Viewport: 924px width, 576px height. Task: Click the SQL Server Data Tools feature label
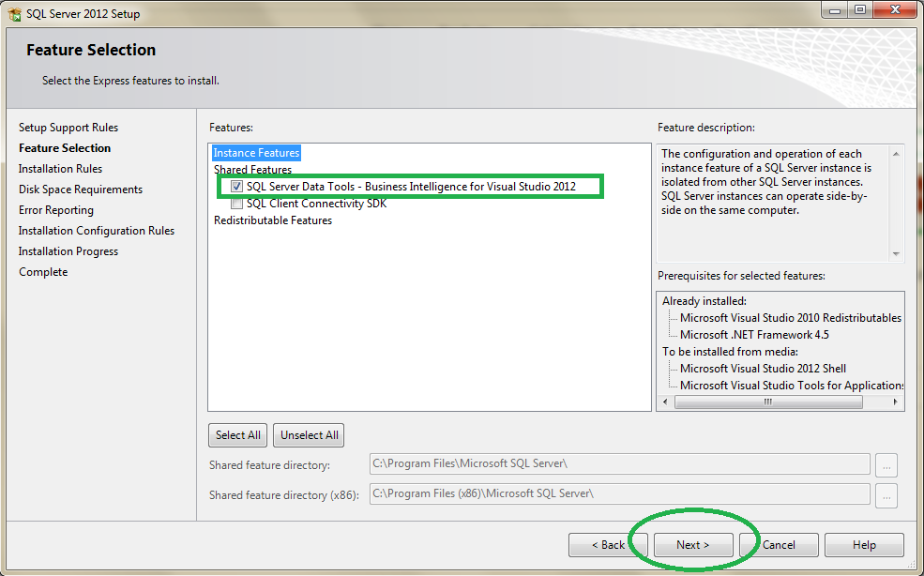click(411, 187)
